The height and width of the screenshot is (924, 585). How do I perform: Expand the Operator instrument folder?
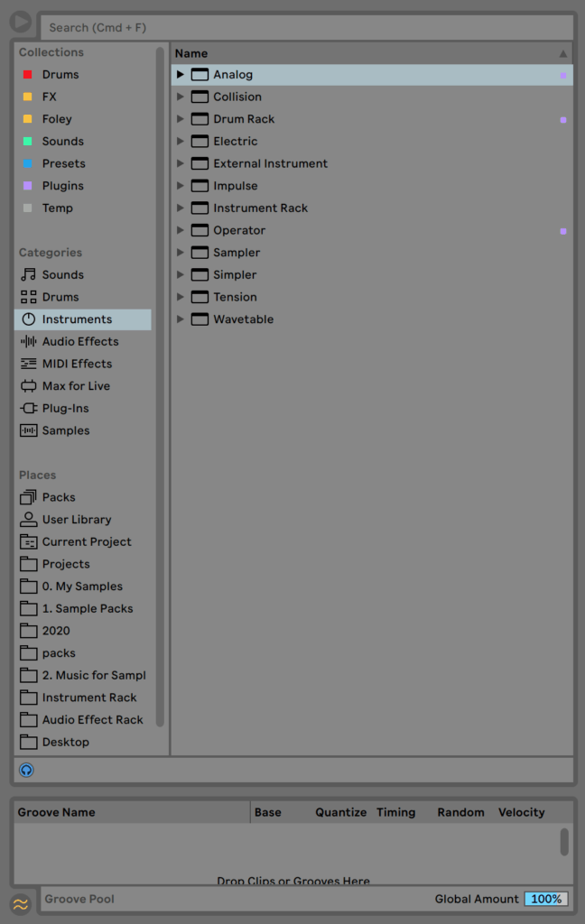click(x=181, y=230)
